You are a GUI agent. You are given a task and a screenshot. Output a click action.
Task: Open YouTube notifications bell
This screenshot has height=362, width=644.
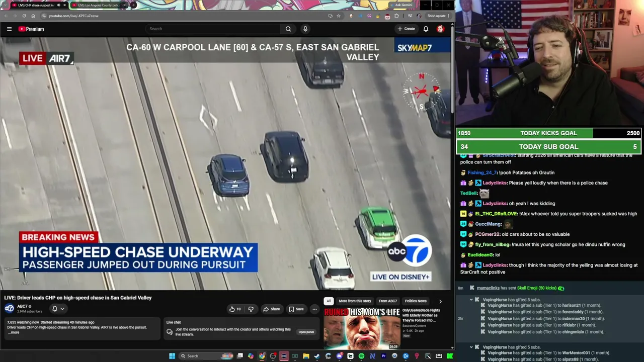pyautogui.click(x=426, y=29)
